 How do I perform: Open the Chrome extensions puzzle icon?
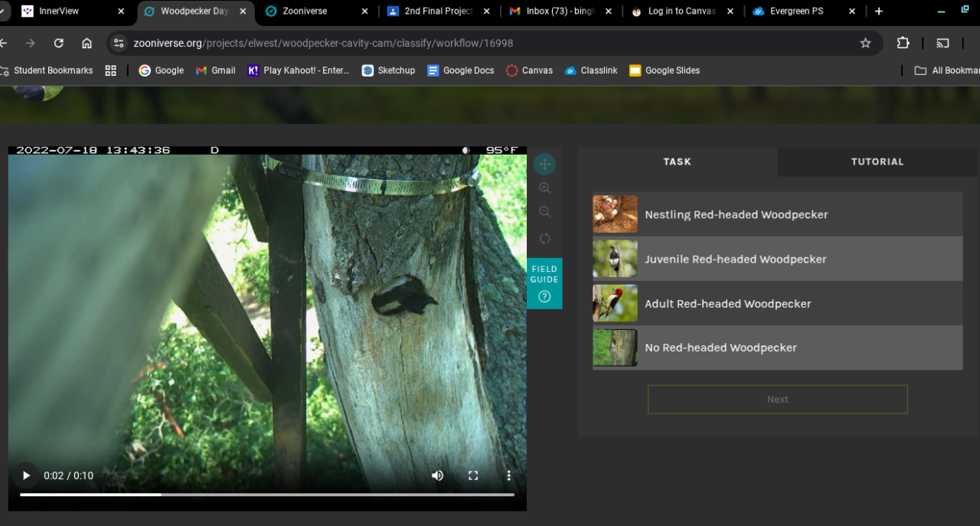[903, 43]
